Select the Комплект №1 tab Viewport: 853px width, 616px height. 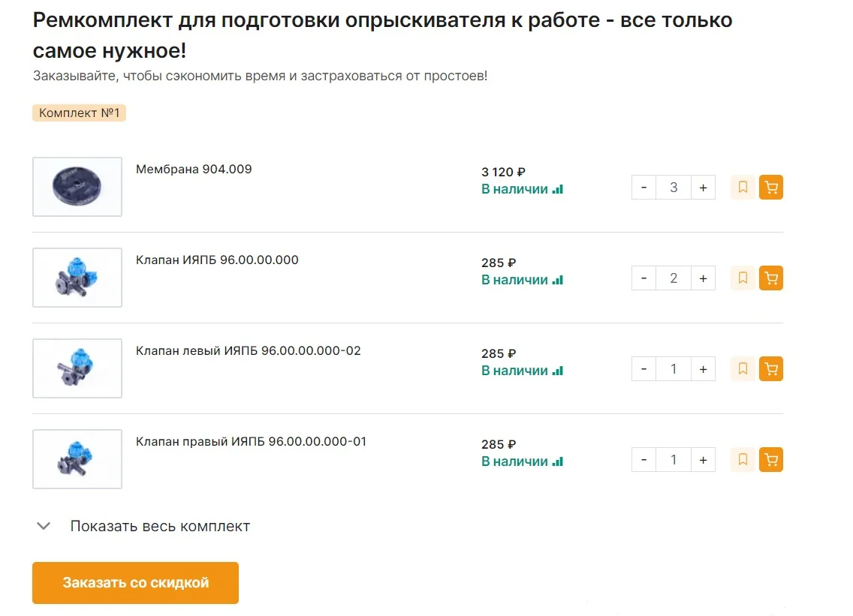coord(79,113)
